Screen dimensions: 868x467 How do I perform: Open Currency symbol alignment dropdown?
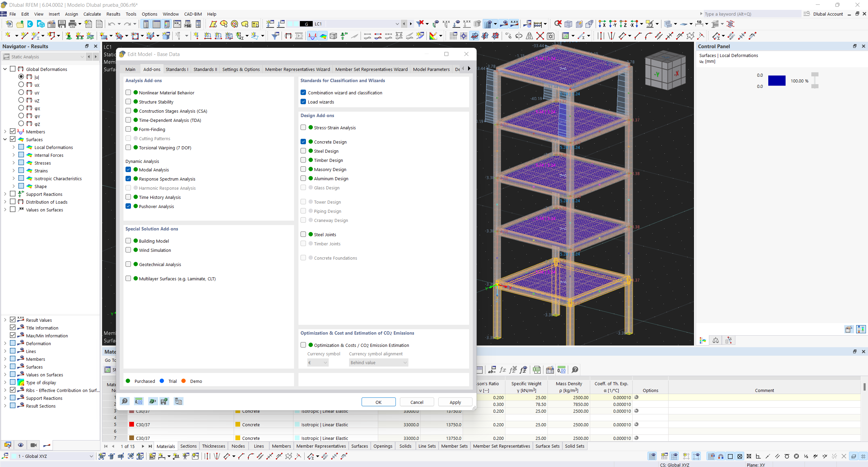click(x=379, y=362)
